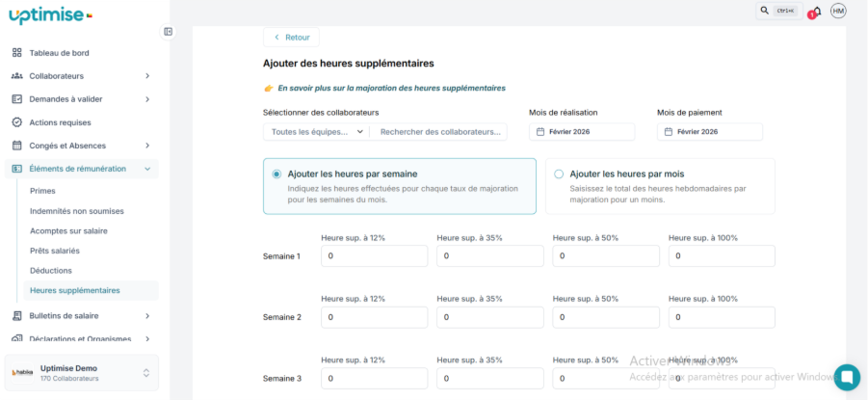868x400 pixels.
Task: Open the chat support bubble
Action: (x=847, y=377)
